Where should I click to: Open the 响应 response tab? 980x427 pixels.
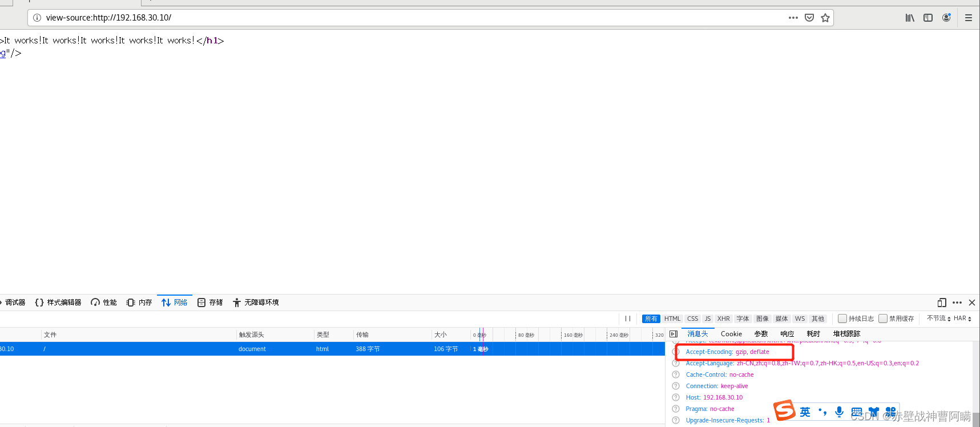click(x=788, y=334)
